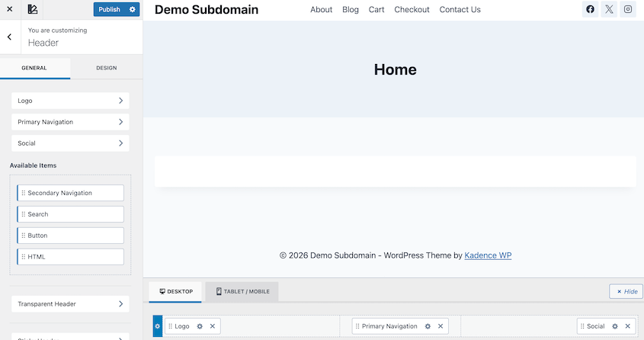Viewport: 644px width, 340px height.
Task: Click the Primary Navigation drag handle
Action: (357, 326)
